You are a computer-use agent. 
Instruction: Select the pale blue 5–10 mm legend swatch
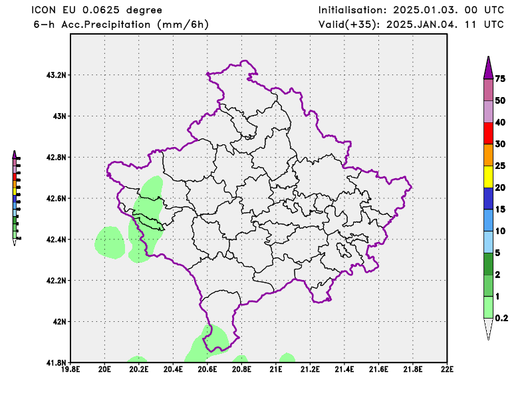pyautogui.click(x=488, y=242)
